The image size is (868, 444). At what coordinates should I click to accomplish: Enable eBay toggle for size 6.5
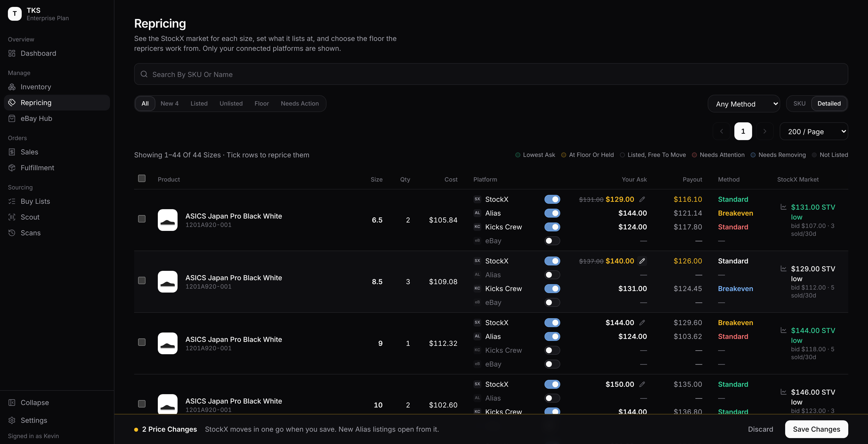point(552,241)
